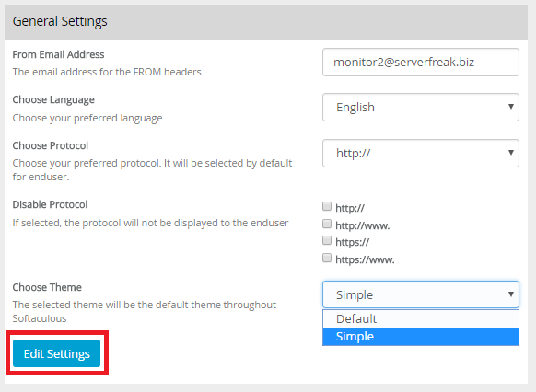Click the arrow on the Theme dropdown

tap(511, 294)
